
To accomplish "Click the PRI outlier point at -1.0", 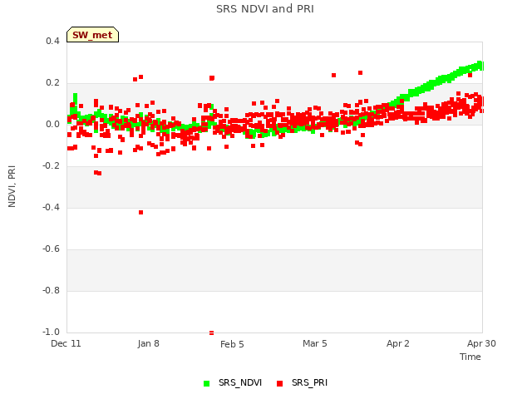I will coord(211,332).
